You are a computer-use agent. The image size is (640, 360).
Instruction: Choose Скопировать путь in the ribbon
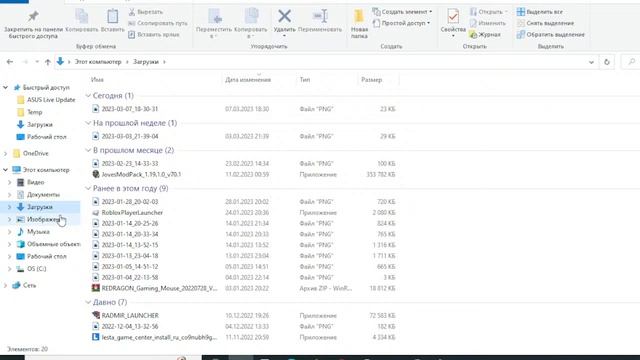coord(158,23)
